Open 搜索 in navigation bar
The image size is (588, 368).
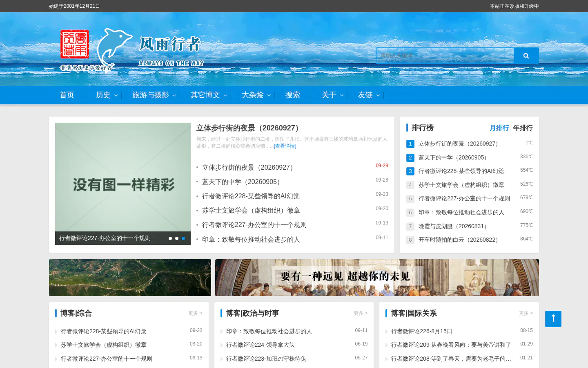coord(293,95)
